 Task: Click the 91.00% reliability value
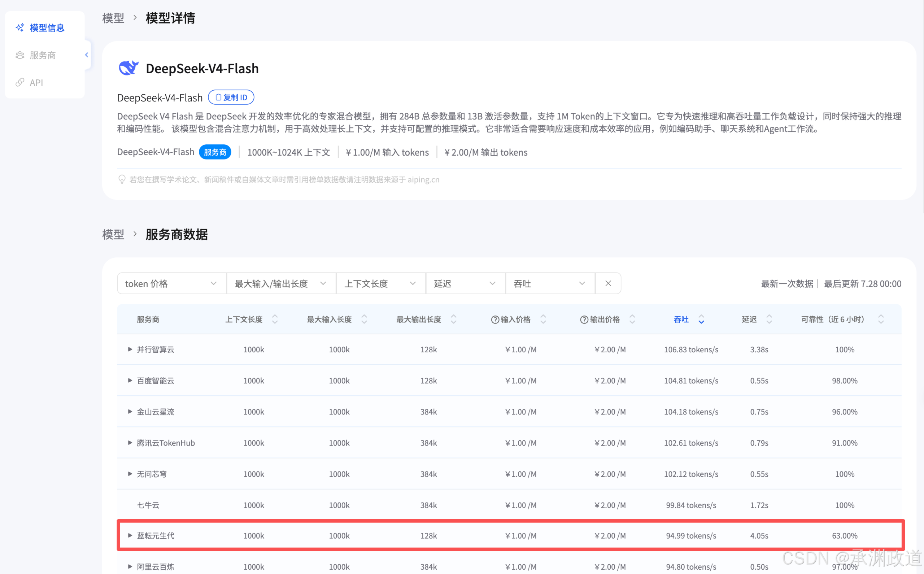[845, 443]
